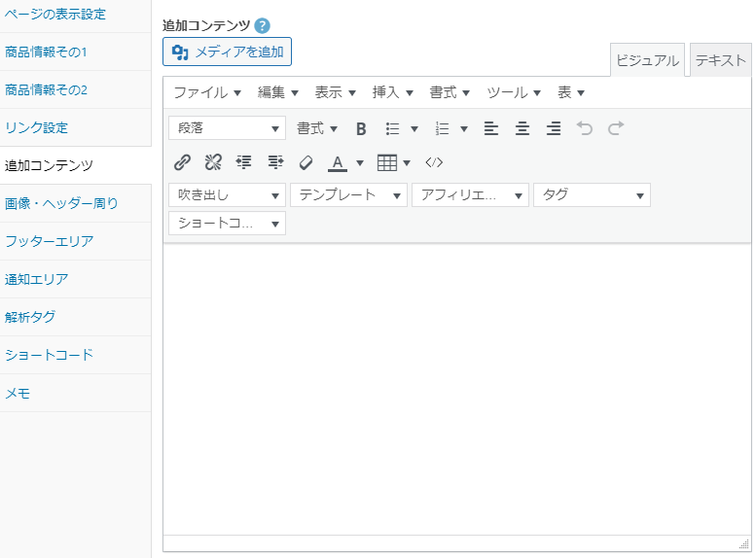Undo the last edit
The image size is (756, 558).
coord(585,128)
